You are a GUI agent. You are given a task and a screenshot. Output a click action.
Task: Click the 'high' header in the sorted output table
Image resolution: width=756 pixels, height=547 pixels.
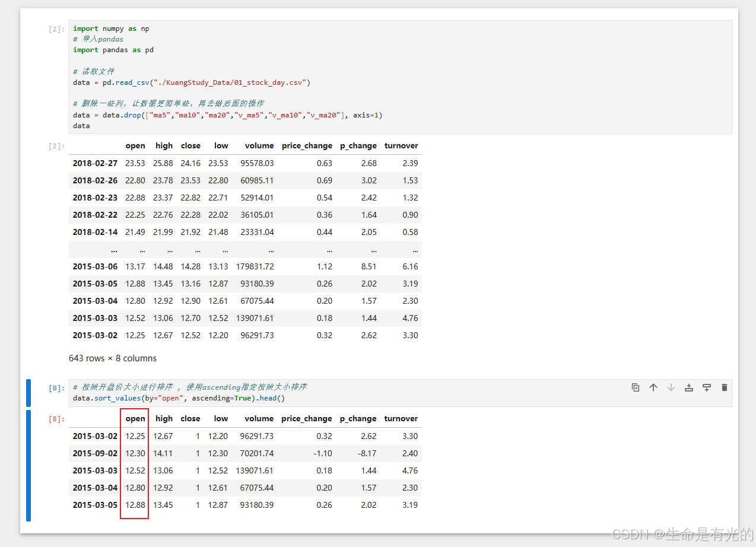[164, 418]
